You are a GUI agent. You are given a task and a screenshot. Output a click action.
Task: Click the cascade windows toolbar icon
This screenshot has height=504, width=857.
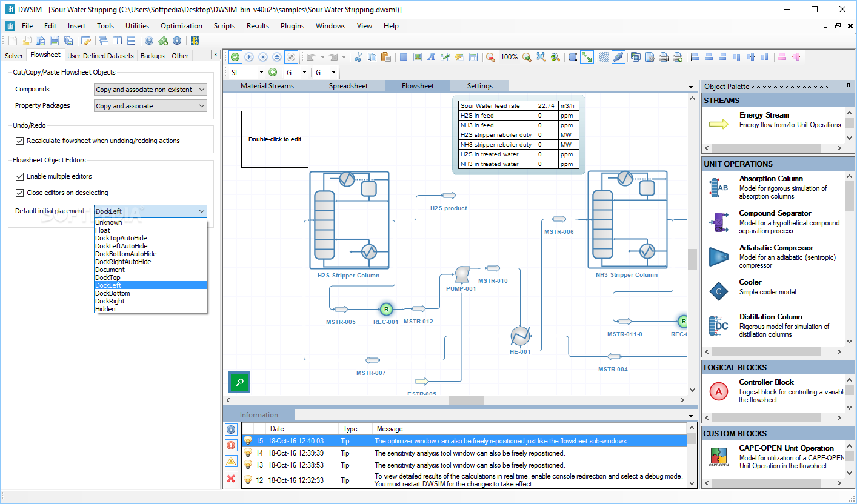pos(104,41)
